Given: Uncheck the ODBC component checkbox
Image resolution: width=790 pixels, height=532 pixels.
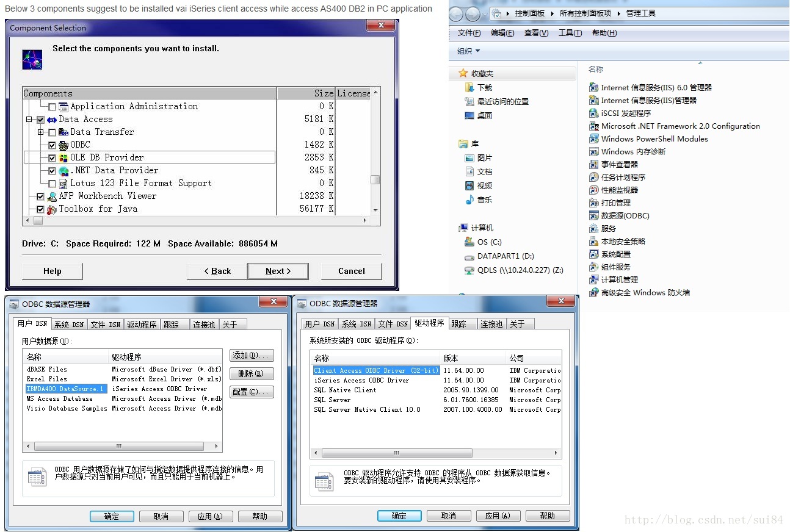Looking at the screenshot, I should 52,145.
